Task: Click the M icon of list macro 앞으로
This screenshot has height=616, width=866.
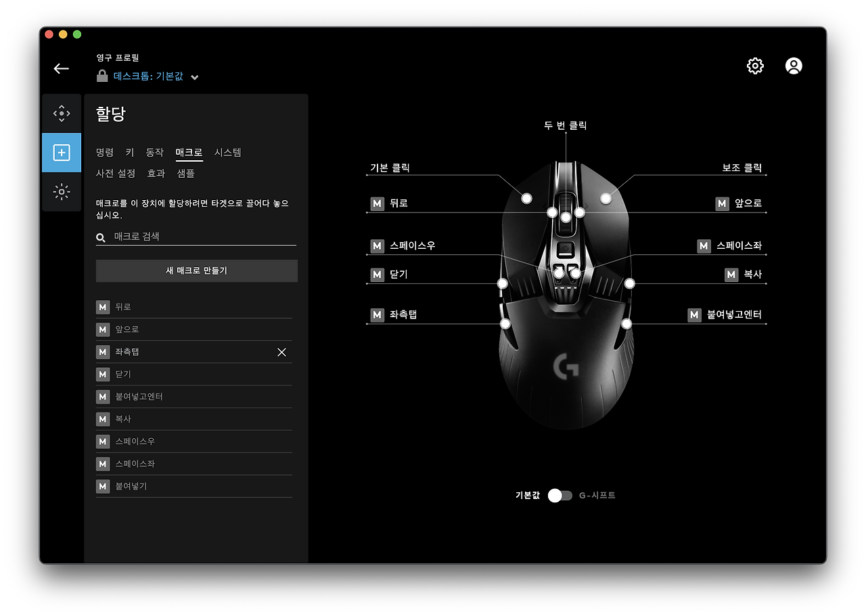Action: point(103,329)
